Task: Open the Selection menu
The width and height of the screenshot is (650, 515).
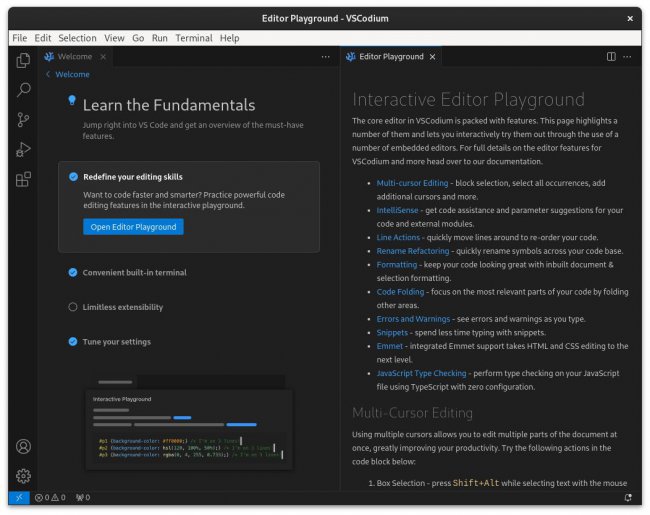Action: 78,38
